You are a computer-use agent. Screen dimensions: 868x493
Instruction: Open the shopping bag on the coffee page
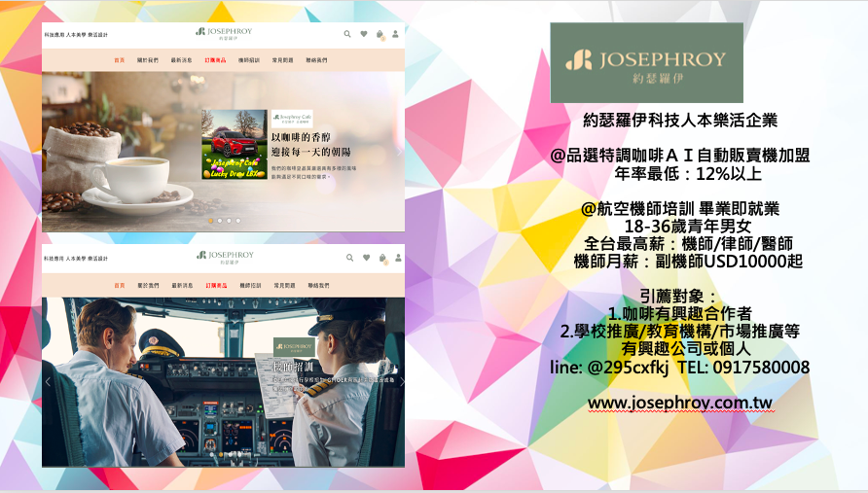coord(380,34)
